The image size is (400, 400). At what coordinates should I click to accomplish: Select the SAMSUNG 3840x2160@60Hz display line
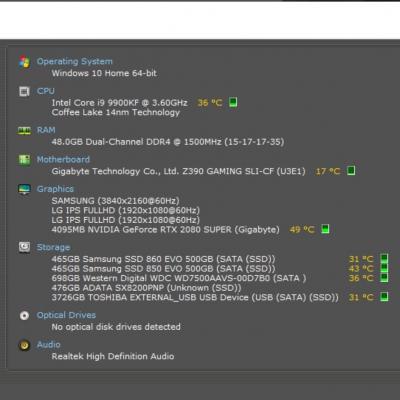[115, 201]
